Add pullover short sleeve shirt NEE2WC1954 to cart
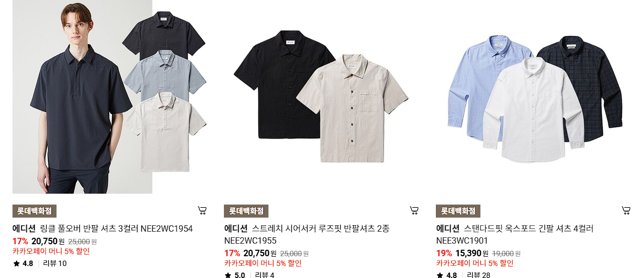The height and width of the screenshot is (278, 644). click(x=202, y=211)
